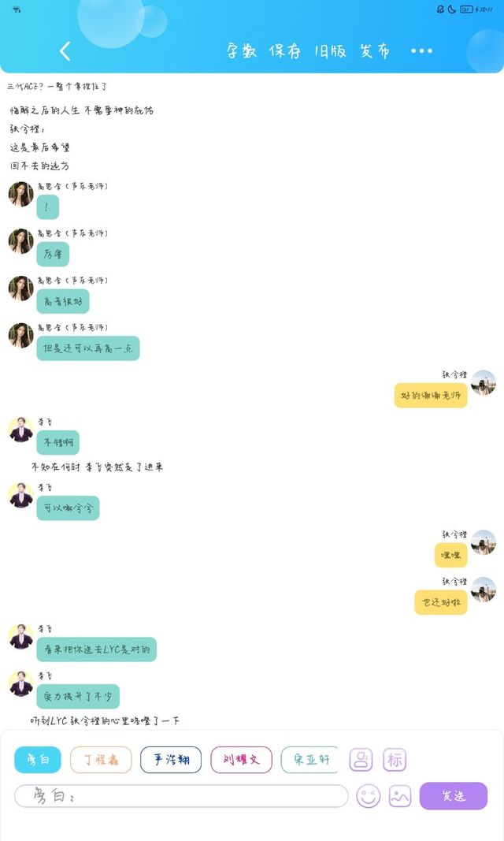Select the 旁白 narrator role

pyautogui.click(x=38, y=760)
